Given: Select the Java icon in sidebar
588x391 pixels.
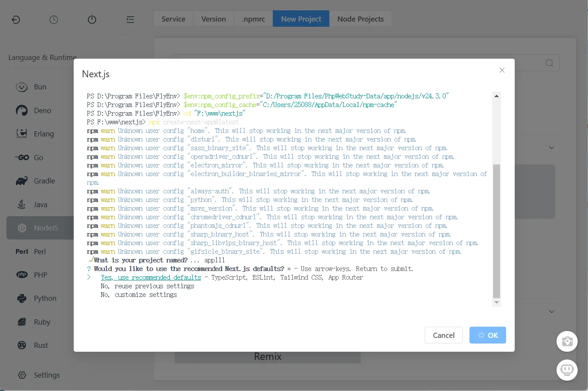Looking at the screenshot, I should (x=22, y=205).
